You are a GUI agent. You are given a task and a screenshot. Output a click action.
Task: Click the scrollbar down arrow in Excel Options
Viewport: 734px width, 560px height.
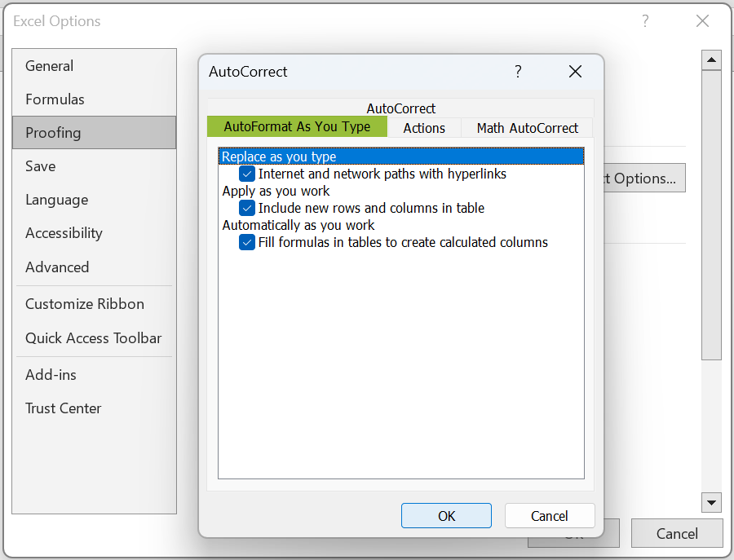(711, 503)
